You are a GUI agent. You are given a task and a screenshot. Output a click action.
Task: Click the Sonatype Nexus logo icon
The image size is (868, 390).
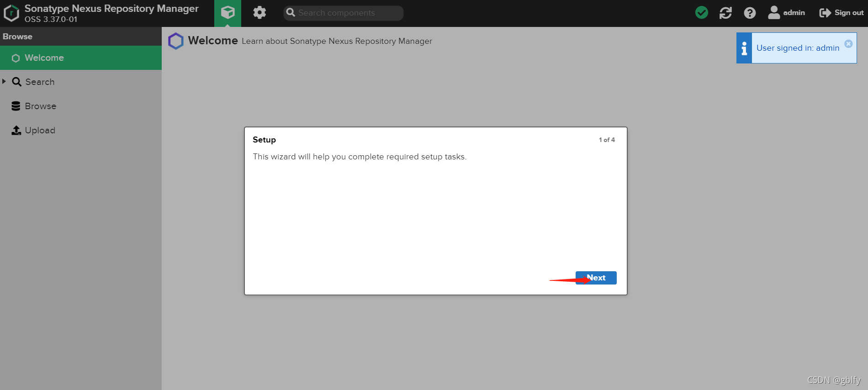pos(11,13)
